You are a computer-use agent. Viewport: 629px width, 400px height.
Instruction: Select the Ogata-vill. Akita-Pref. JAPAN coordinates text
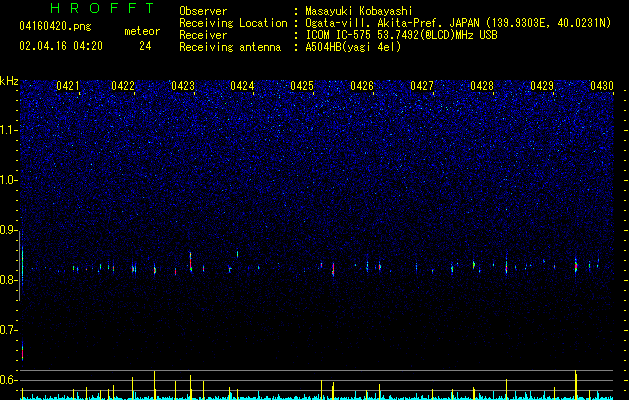click(458, 23)
